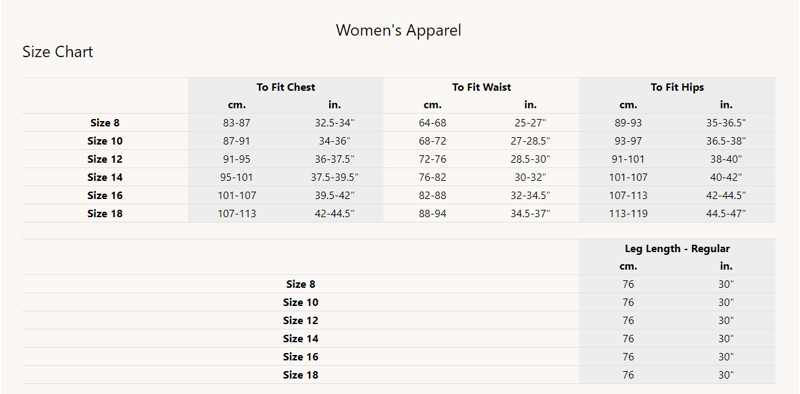The height and width of the screenshot is (394, 800).
Task: Click the 91-101 hips cm value
Action: (x=628, y=159)
